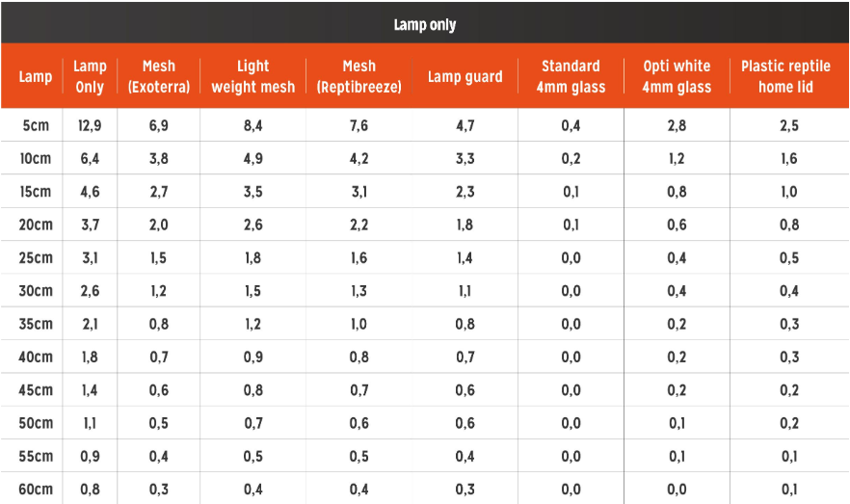Select the 'Mesh (Reptibreeze)' column header

click(x=359, y=77)
